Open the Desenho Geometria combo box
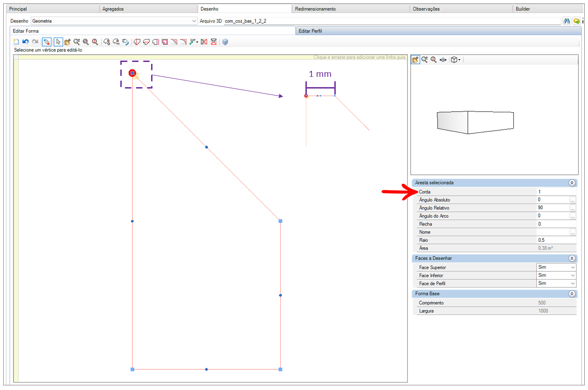 pyautogui.click(x=114, y=21)
